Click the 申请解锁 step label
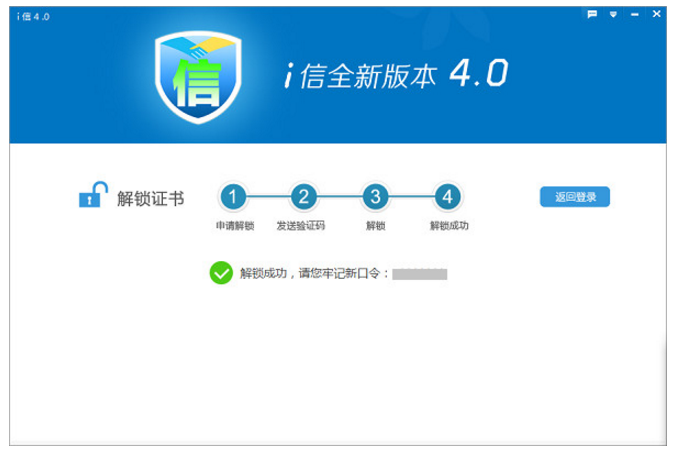This screenshot has width=688, height=460. (235, 226)
